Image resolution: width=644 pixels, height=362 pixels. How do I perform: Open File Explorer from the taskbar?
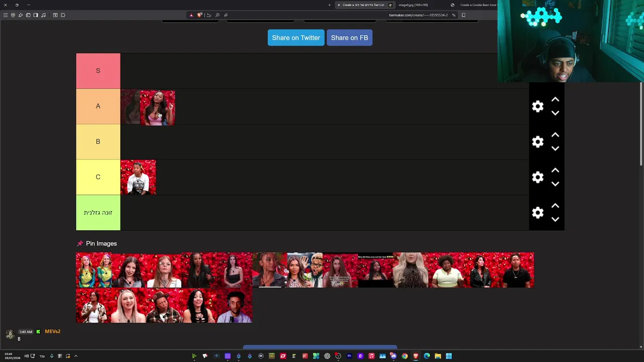(x=438, y=356)
